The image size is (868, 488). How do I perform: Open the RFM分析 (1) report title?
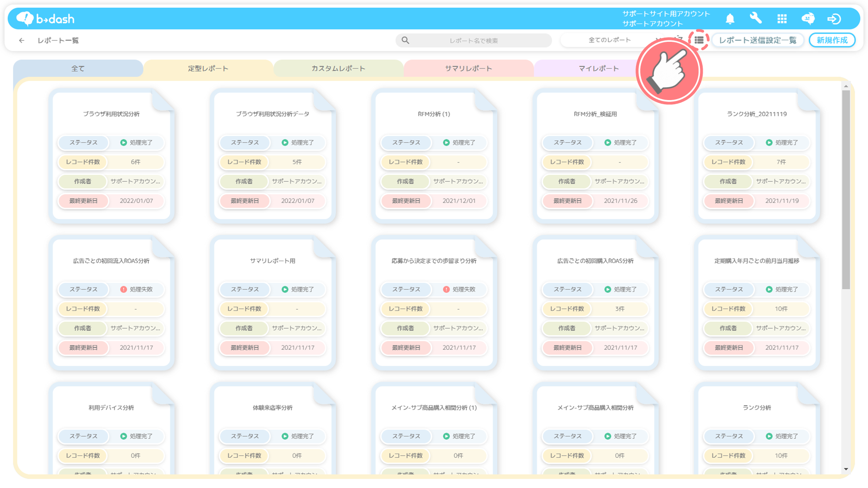434,114
